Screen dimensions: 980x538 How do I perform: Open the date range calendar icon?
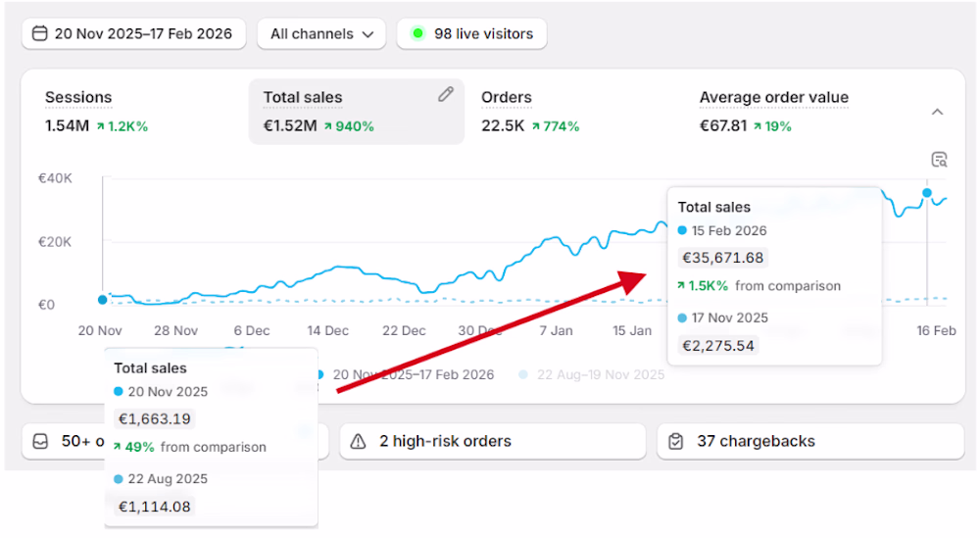(39, 33)
